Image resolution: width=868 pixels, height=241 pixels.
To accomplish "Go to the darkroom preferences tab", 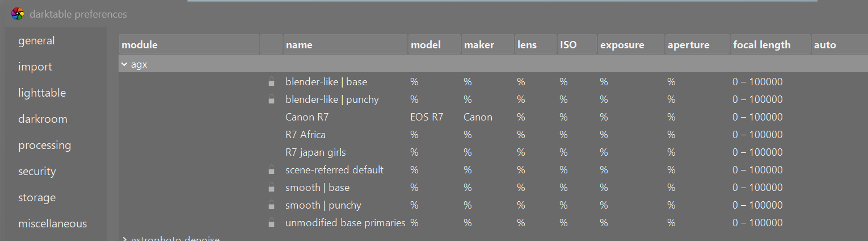I will click(x=43, y=119).
